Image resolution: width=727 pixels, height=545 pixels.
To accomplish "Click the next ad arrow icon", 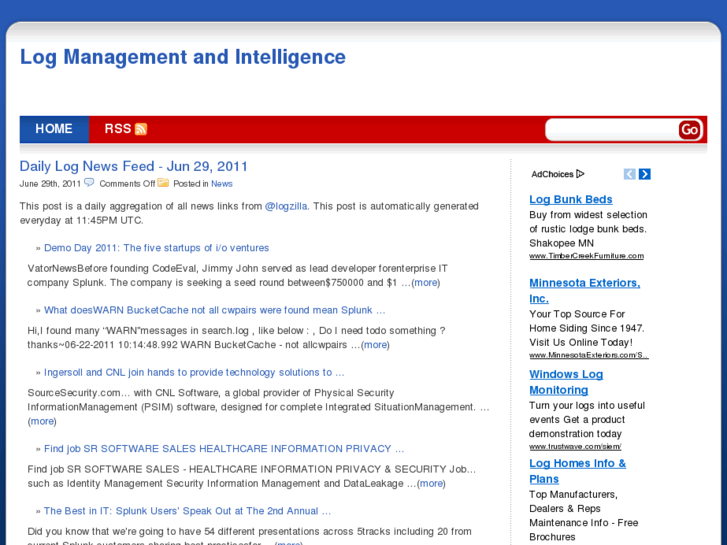I will [x=644, y=174].
